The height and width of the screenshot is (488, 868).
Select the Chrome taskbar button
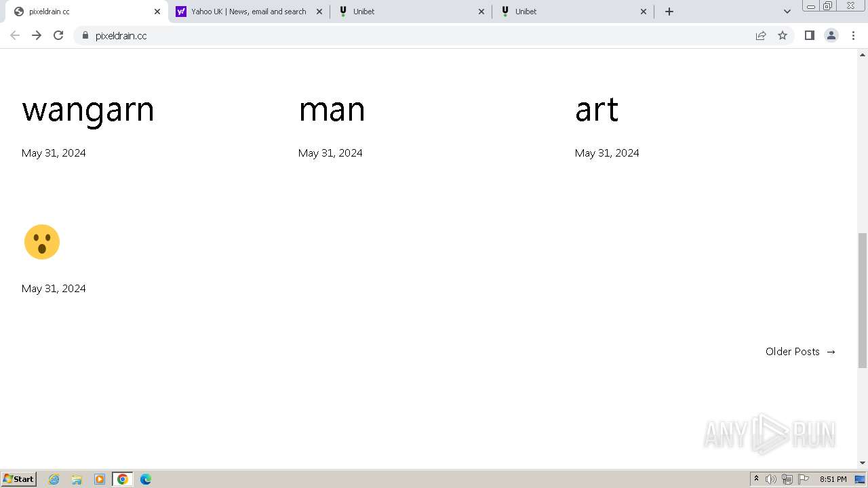(x=122, y=479)
